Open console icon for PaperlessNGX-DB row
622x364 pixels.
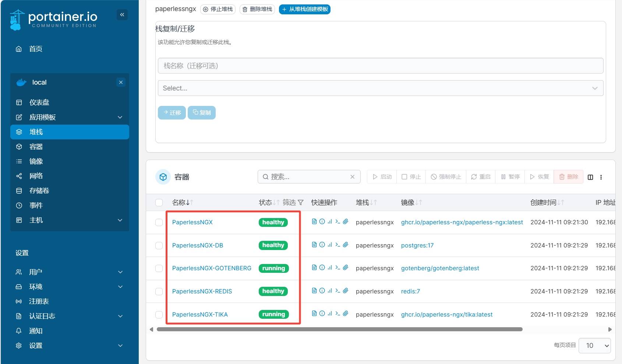(337, 245)
